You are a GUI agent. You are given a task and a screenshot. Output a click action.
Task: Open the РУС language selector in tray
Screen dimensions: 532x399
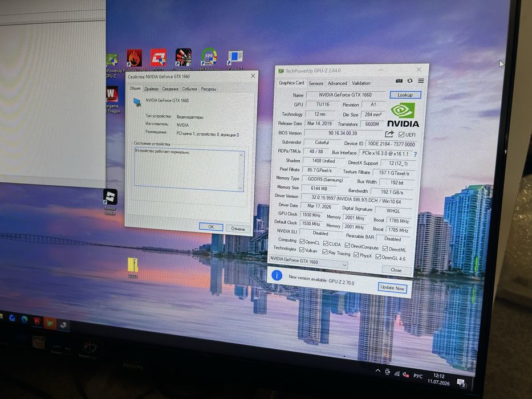pyautogui.click(x=418, y=376)
